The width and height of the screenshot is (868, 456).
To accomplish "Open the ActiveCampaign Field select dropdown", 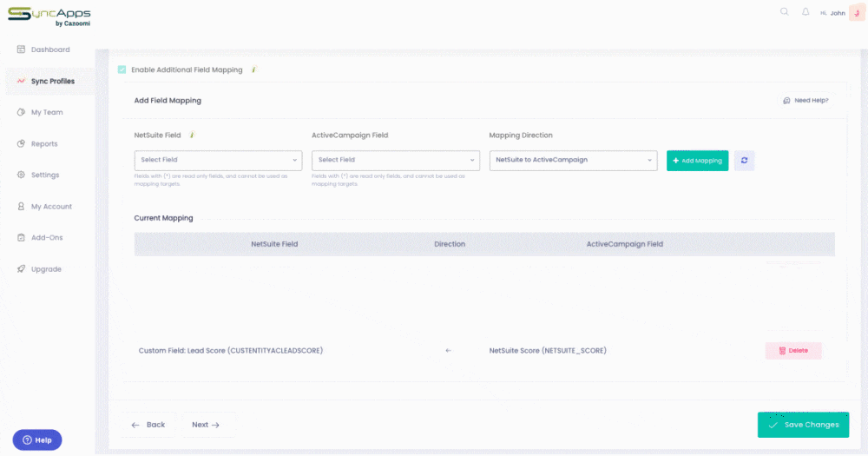I will pyautogui.click(x=396, y=160).
